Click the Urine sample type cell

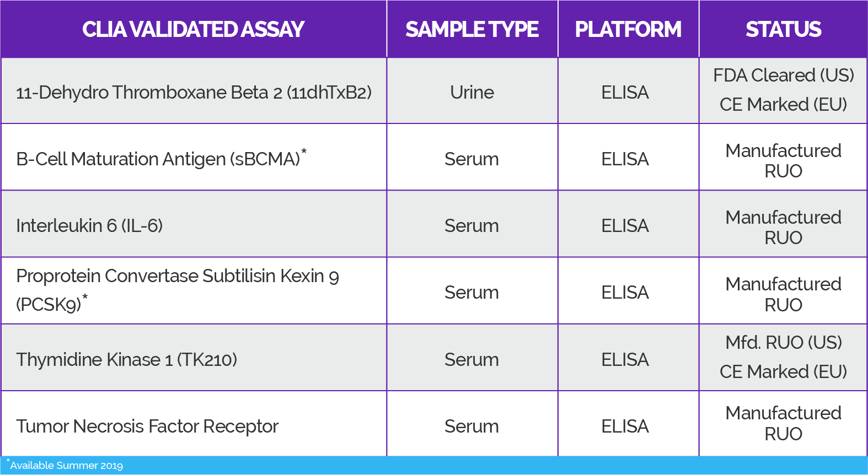(472, 92)
